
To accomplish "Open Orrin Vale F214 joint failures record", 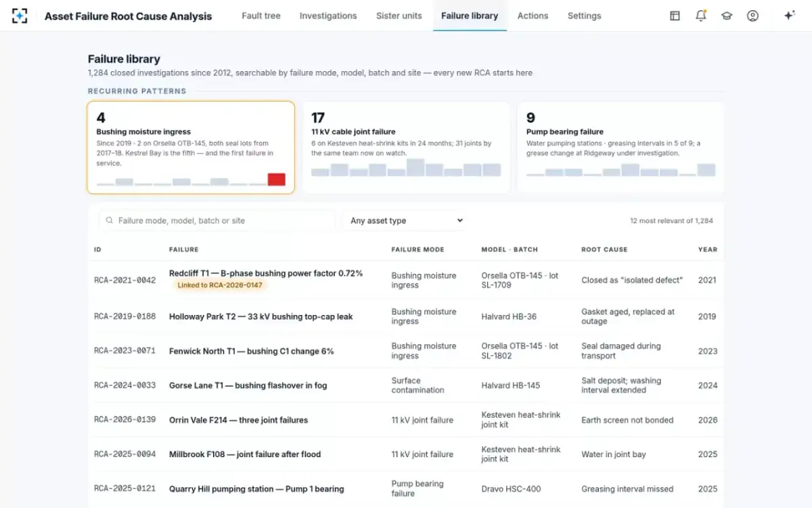I will pyautogui.click(x=238, y=420).
